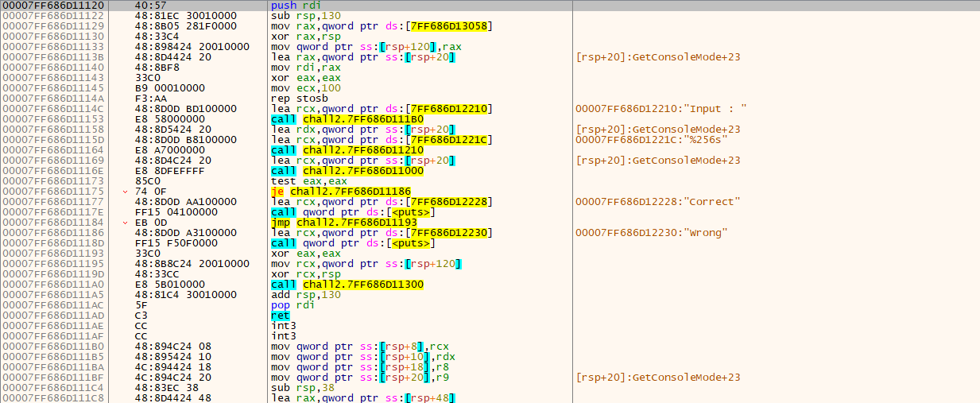Screen dimensions: 980x403
Task: Select 'jmp chall2.7FF686D11193' instruction
Action: point(344,223)
